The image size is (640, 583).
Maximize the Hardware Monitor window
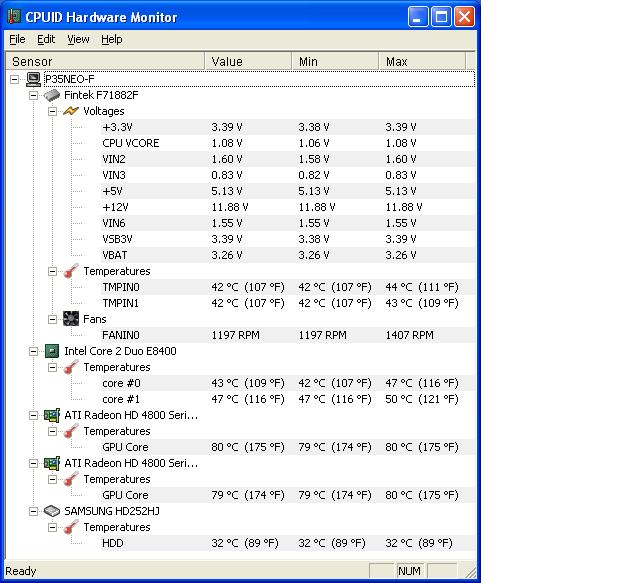pos(441,17)
